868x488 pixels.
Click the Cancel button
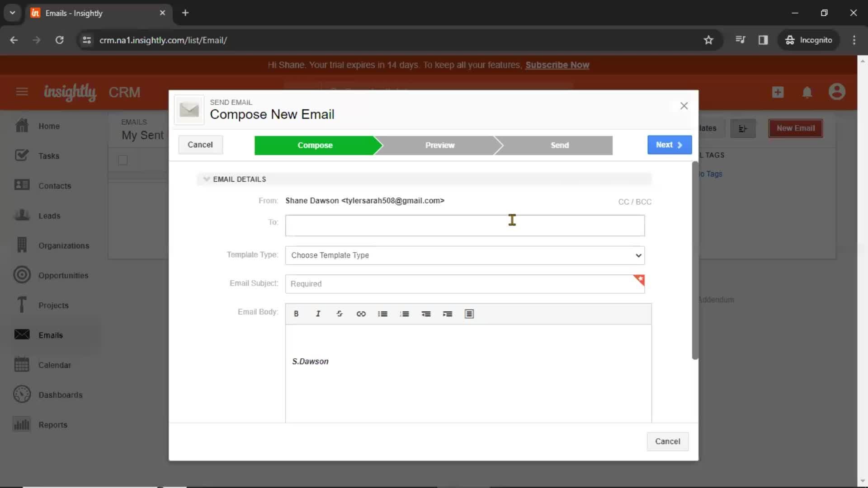click(200, 144)
